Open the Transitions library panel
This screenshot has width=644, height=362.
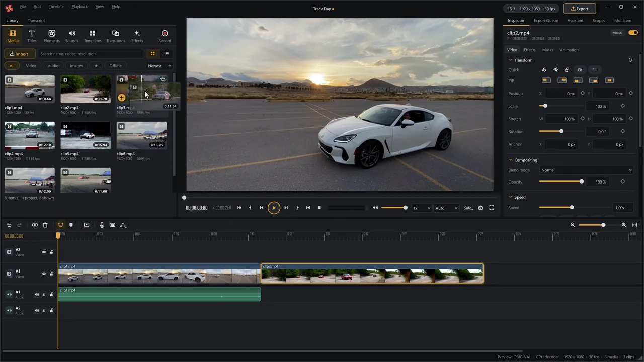[x=116, y=36]
